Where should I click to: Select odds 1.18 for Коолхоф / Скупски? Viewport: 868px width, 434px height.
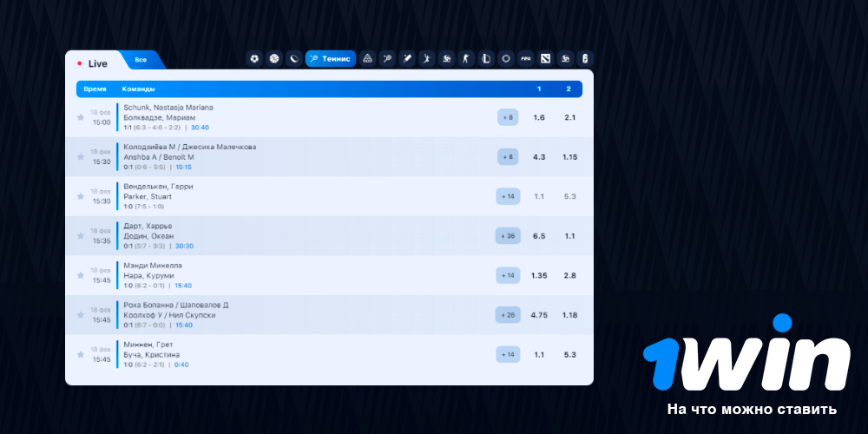(x=569, y=315)
